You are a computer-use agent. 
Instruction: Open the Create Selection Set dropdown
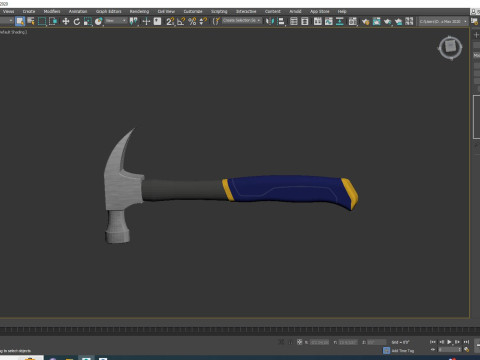(242, 21)
